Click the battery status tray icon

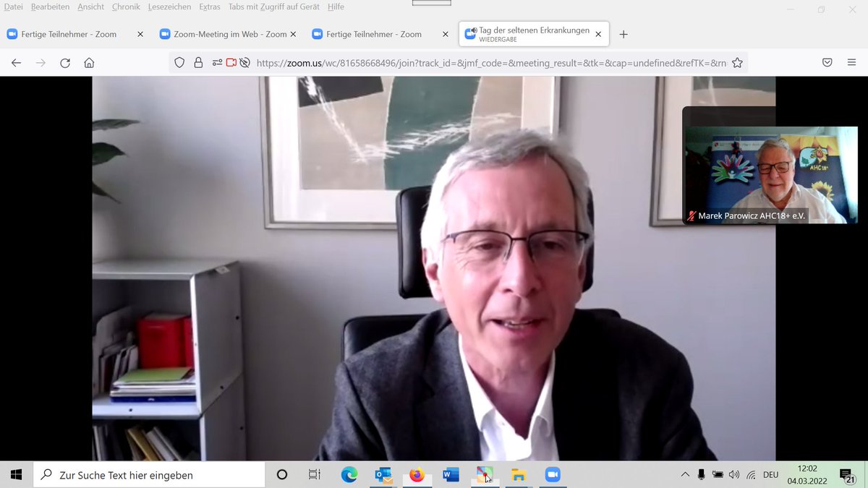(718, 475)
